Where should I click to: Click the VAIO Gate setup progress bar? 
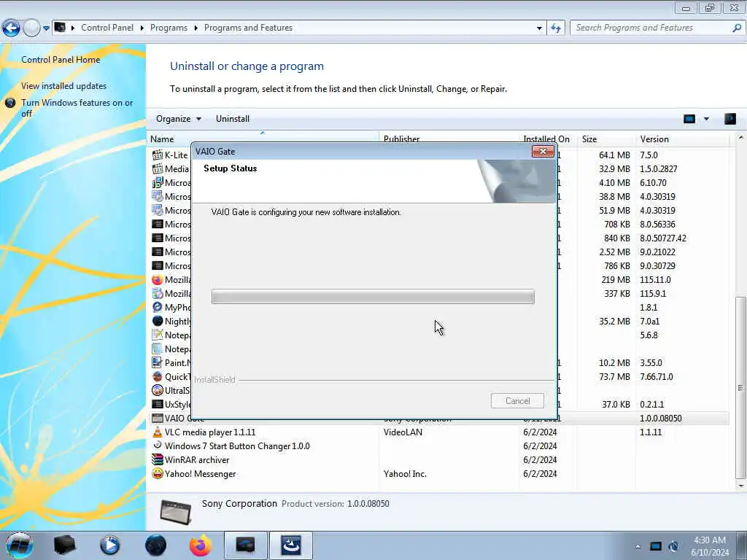(373, 296)
